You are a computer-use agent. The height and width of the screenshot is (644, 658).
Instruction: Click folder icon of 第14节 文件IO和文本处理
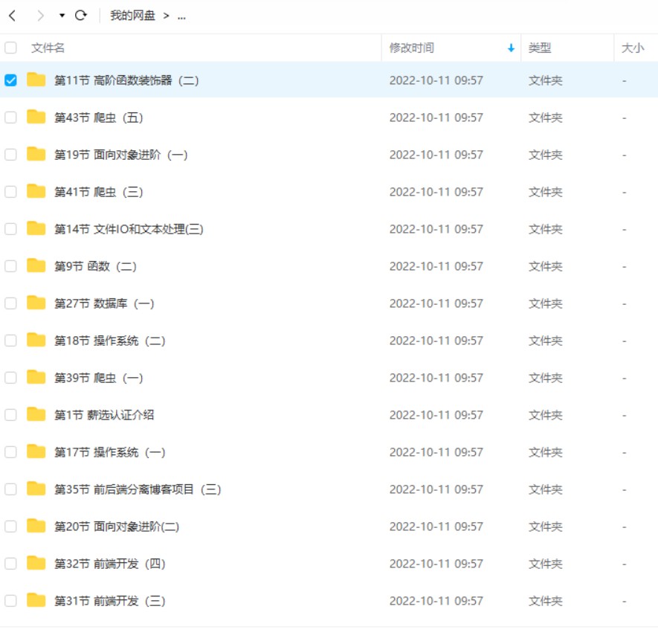coord(36,228)
